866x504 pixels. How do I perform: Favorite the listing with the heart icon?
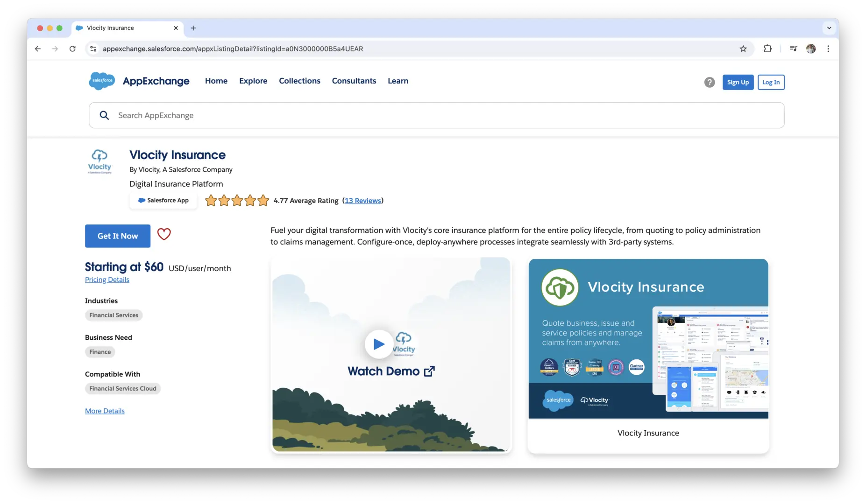click(x=164, y=234)
